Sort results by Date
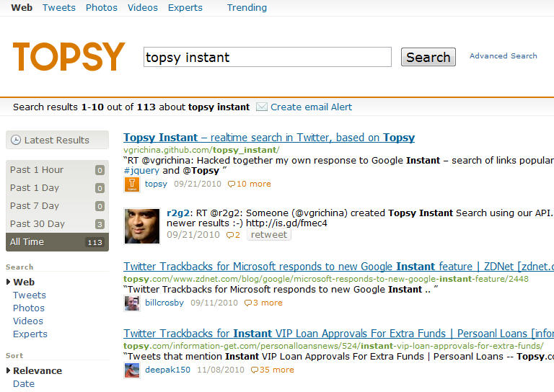This screenshot has height=392, width=554. click(24, 383)
